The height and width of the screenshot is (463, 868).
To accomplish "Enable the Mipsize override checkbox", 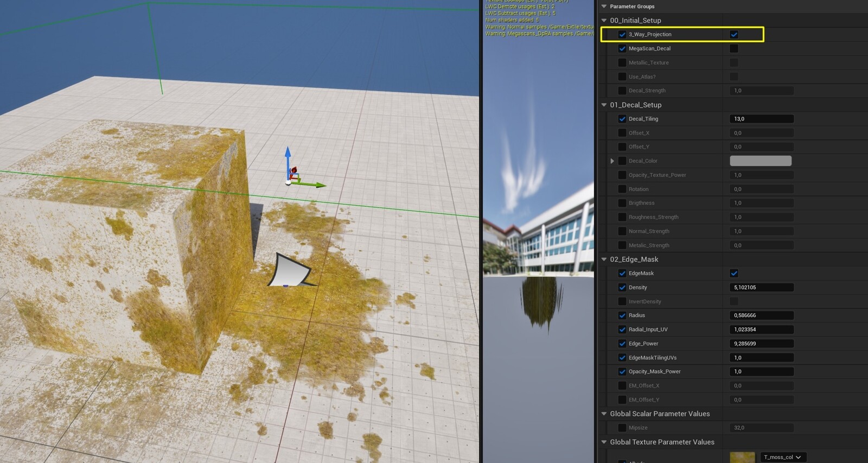I will 622,428.
